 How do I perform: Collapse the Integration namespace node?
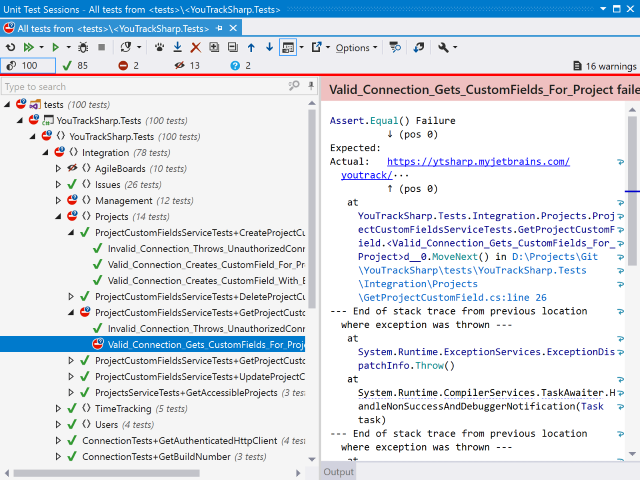pyautogui.click(x=45, y=153)
